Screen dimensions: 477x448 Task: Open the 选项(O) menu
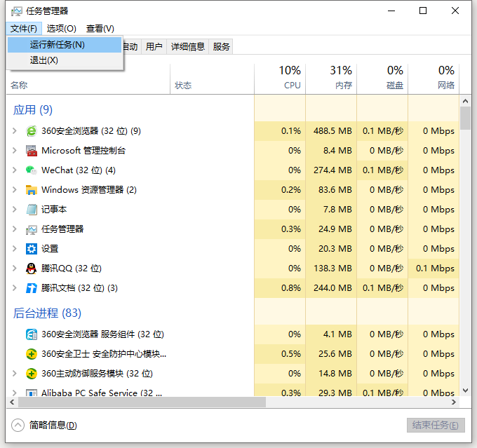[x=62, y=29]
